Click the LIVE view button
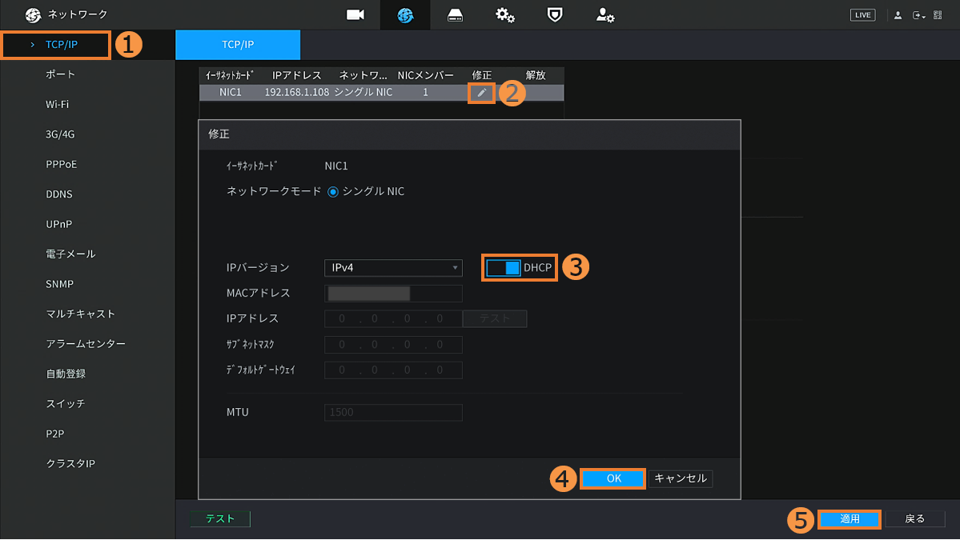The width and height of the screenshot is (960, 560). [862, 15]
